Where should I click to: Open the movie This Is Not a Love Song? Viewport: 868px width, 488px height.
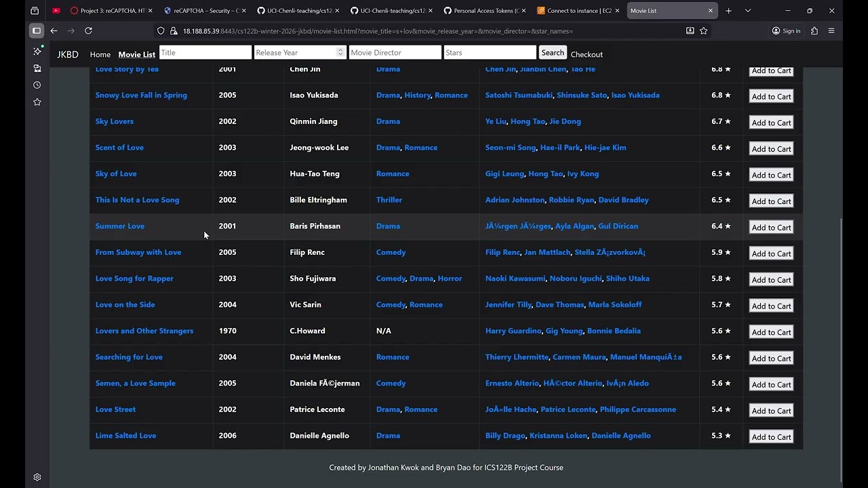point(138,200)
